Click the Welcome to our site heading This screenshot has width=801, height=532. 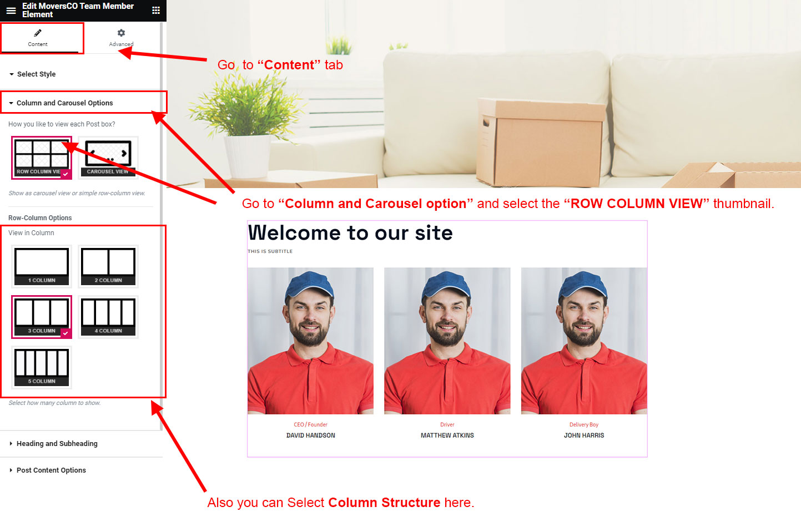[x=350, y=233]
